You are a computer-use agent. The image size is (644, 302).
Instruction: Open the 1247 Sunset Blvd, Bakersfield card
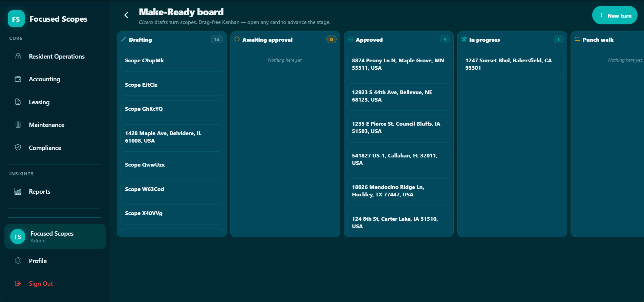click(512, 65)
